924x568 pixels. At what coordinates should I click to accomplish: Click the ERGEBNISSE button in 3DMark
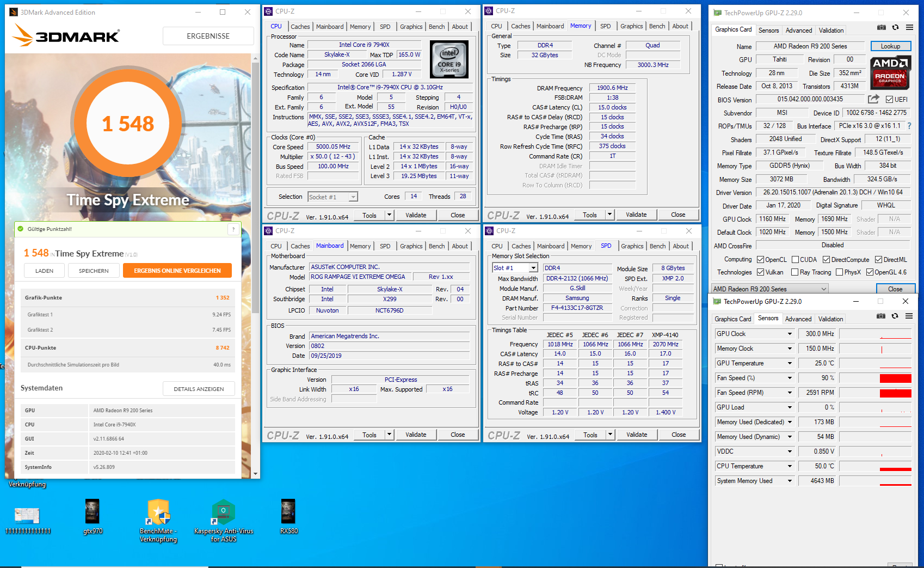[208, 36]
